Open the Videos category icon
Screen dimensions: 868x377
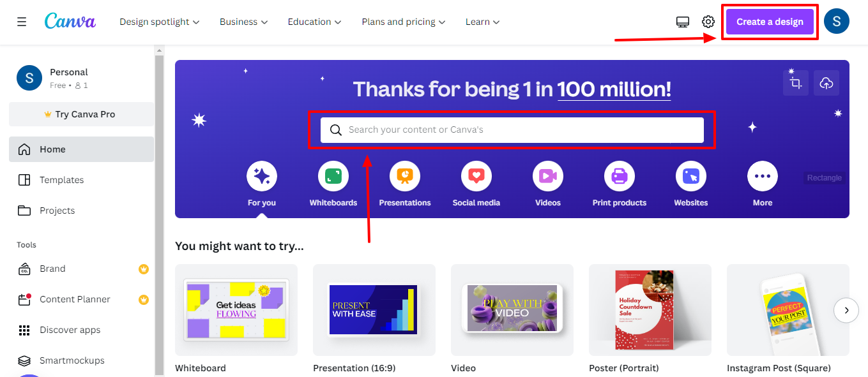click(x=548, y=176)
